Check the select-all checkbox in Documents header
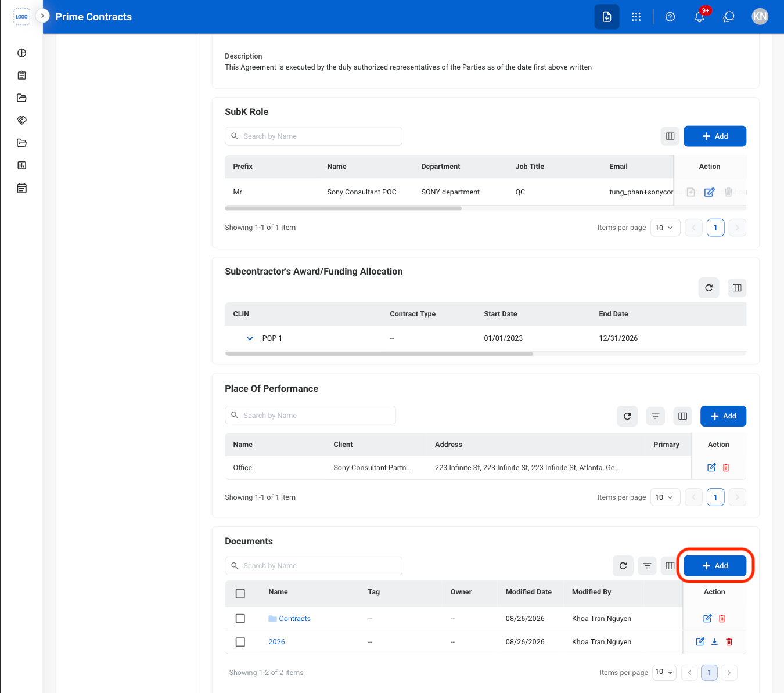Image resolution: width=784 pixels, height=693 pixels. [x=240, y=594]
